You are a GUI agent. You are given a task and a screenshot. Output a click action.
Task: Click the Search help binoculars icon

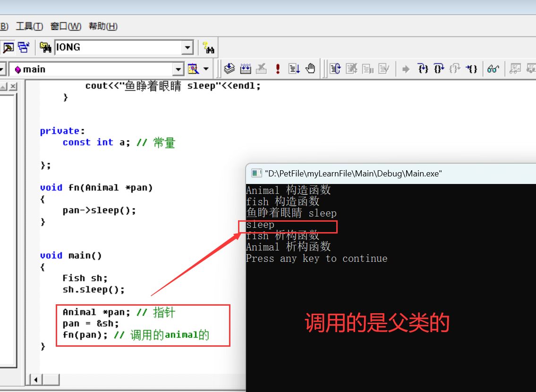coord(208,48)
